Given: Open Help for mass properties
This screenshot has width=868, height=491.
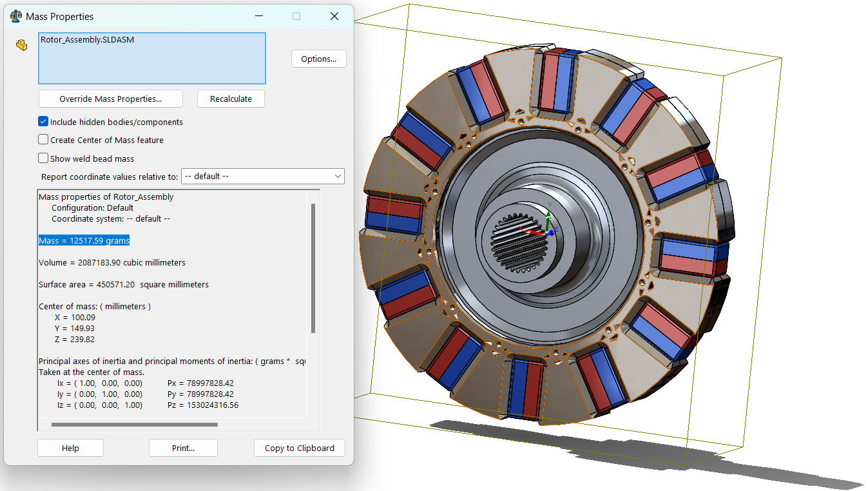Looking at the screenshot, I should click(70, 448).
